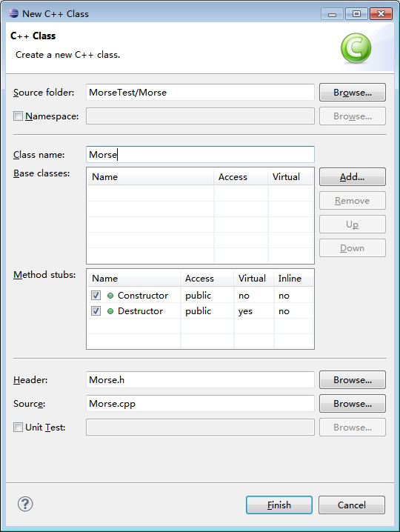Browse for the Source file
The image size is (400, 532).
pyautogui.click(x=352, y=403)
